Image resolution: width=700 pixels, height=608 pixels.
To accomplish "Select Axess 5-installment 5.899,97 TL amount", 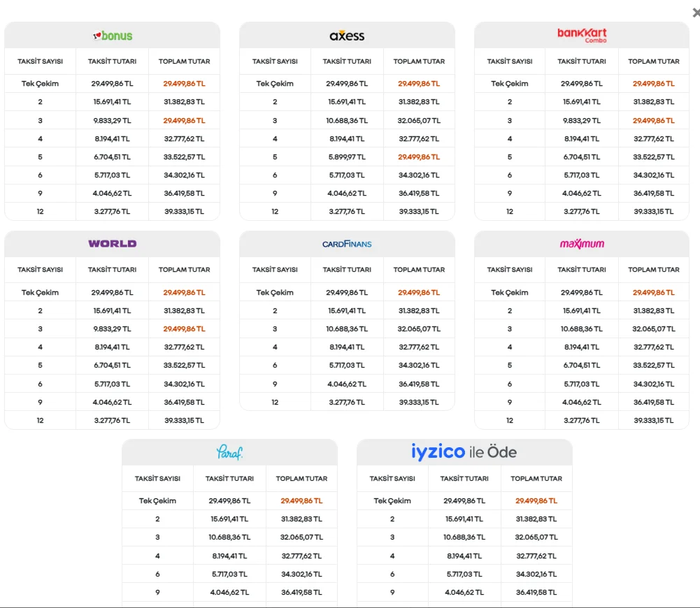I will (x=347, y=157).
